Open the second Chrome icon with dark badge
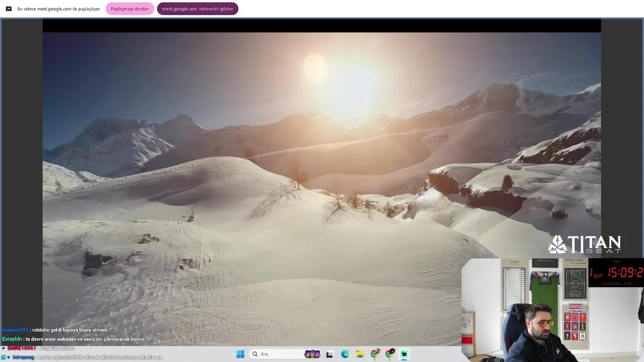The width and height of the screenshot is (644, 362). tap(390, 354)
